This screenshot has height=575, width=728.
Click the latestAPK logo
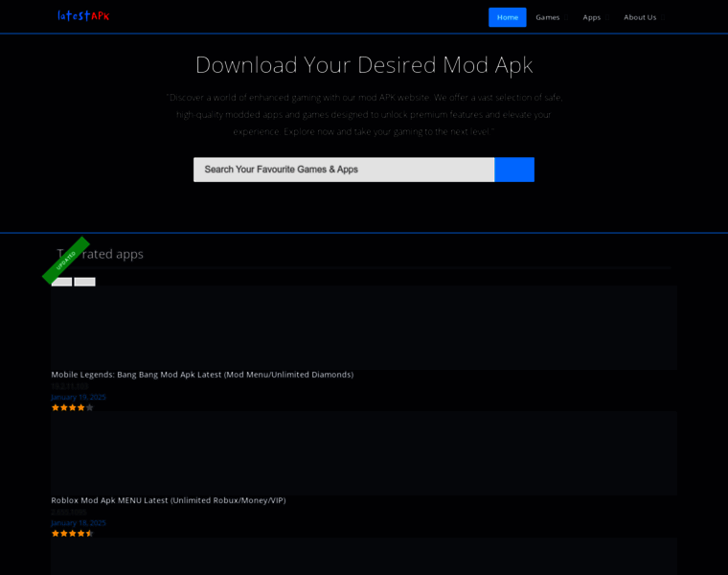83,15
